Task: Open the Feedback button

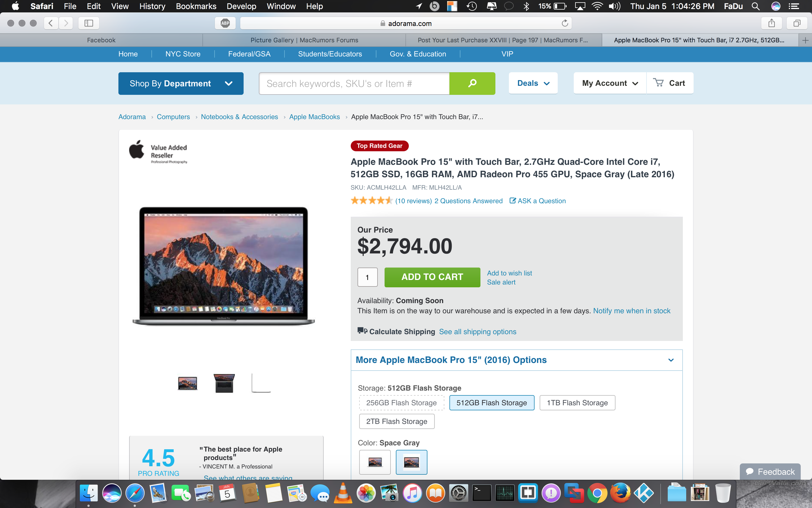Action: click(770, 472)
